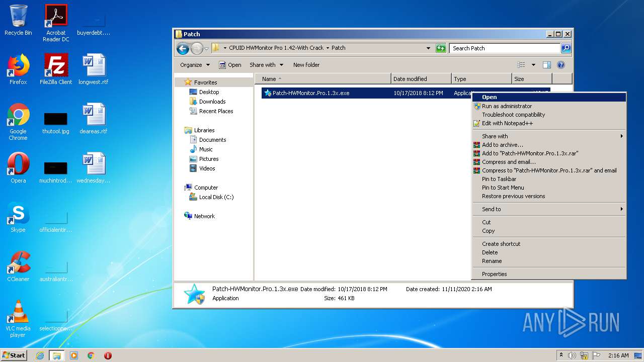Open VLC media player shortcut
The width and height of the screenshot is (644, 362).
tap(18, 319)
